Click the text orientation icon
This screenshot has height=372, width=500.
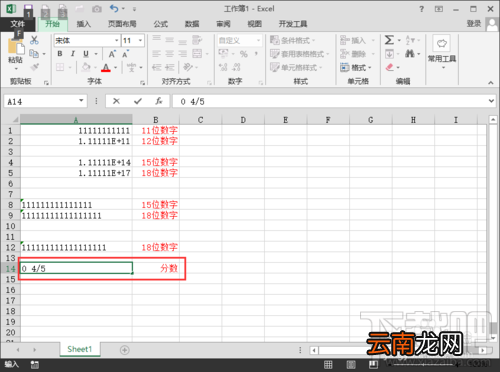click(188, 67)
